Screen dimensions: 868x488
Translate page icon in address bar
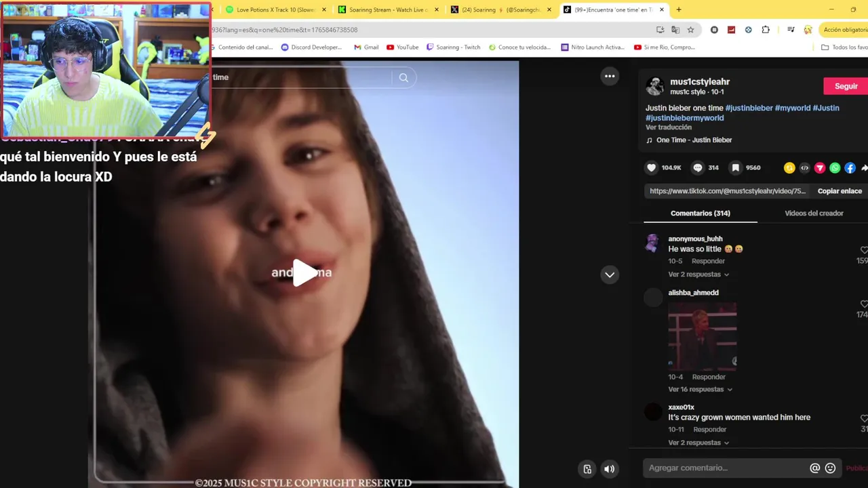675,30
